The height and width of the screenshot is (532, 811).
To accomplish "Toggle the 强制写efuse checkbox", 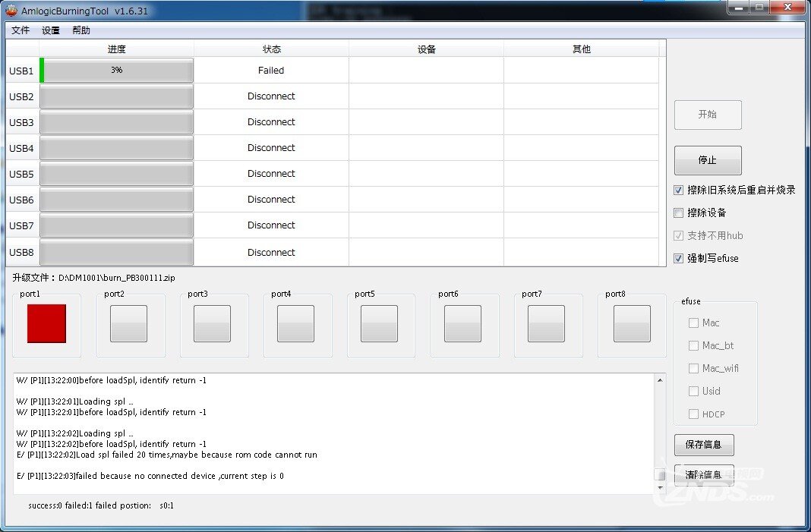I will click(679, 259).
